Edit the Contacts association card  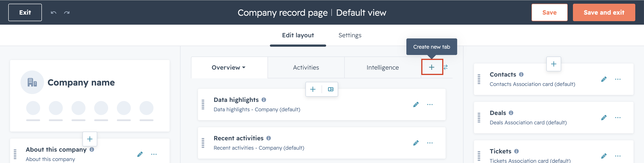coord(604,79)
